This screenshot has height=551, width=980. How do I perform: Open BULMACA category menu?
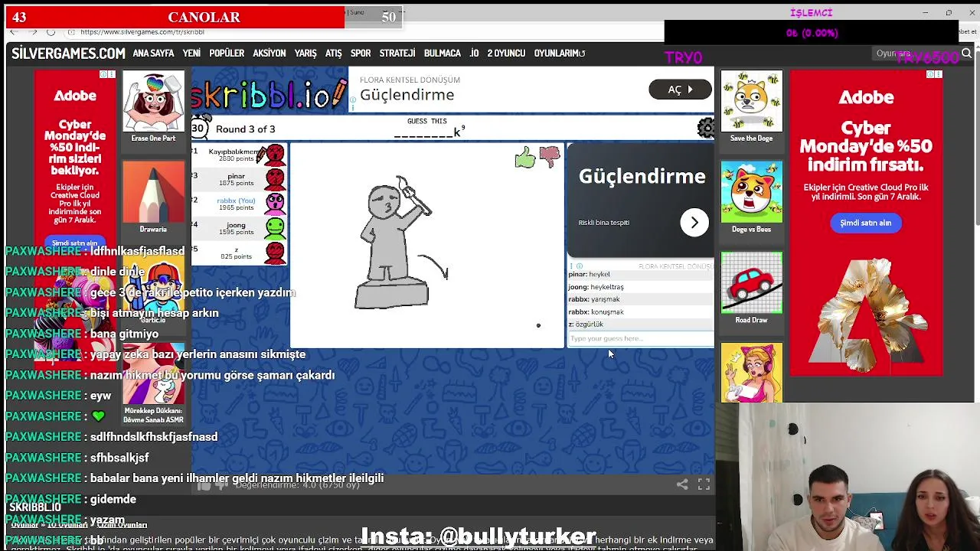point(443,53)
